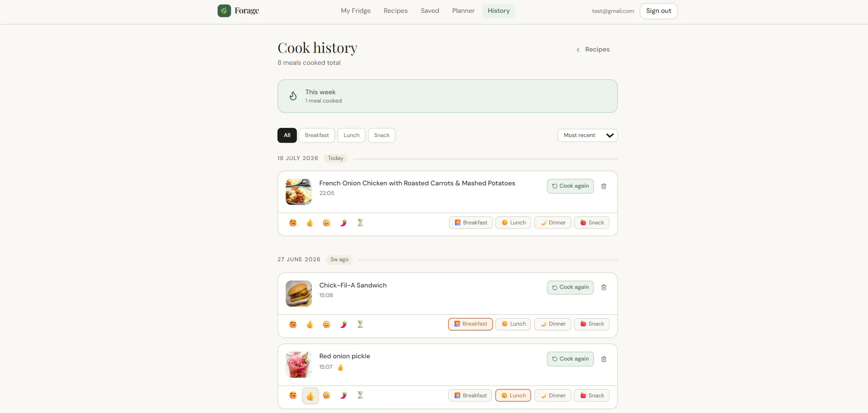Tag Red onion pickle as Snack
The width and height of the screenshot is (868, 413).
point(592,396)
